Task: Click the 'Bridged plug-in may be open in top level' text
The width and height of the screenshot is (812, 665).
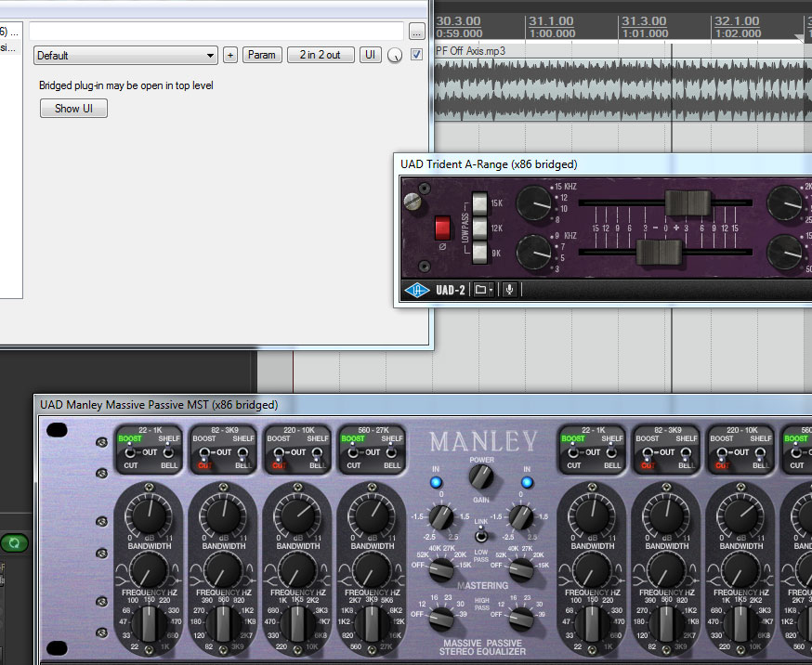Action: point(126,85)
